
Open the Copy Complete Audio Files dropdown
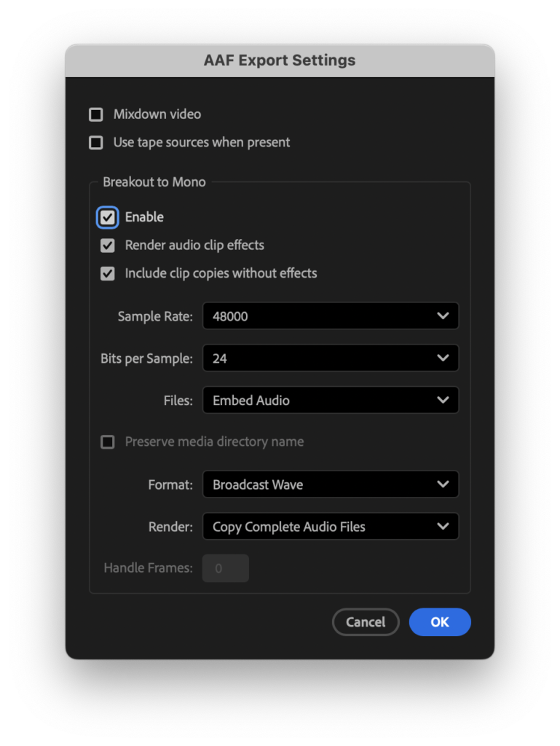(330, 527)
